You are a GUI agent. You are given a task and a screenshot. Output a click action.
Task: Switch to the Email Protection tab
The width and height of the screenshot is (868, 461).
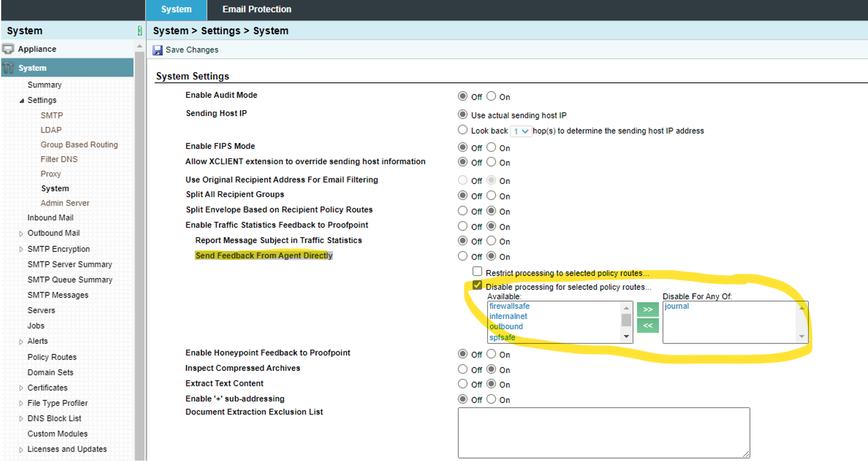[x=257, y=9]
